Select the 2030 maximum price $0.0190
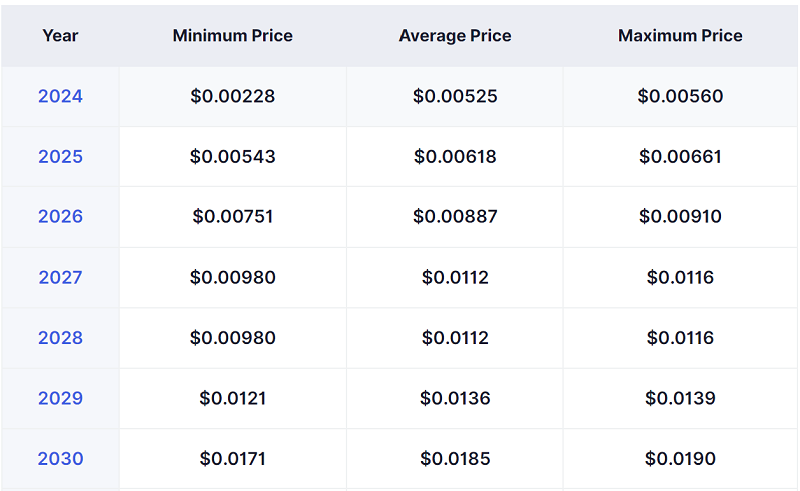The width and height of the screenshot is (800, 491). click(680, 459)
